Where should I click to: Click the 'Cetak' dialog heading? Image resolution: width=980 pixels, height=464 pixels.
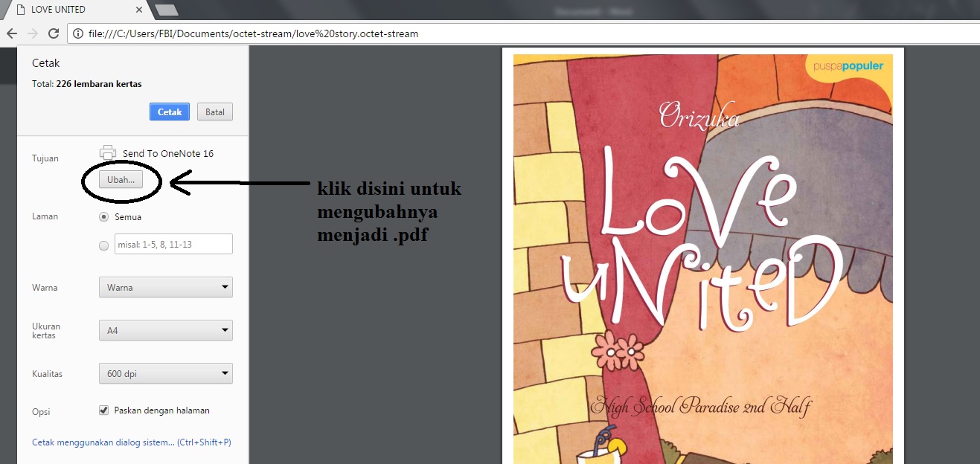point(46,63)
